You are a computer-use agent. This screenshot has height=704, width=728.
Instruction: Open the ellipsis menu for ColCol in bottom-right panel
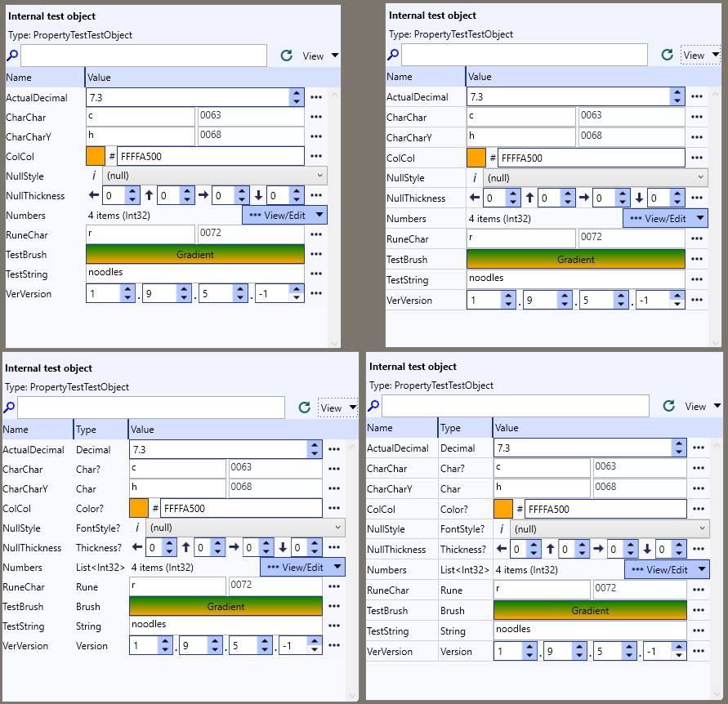tap(699, 509)
